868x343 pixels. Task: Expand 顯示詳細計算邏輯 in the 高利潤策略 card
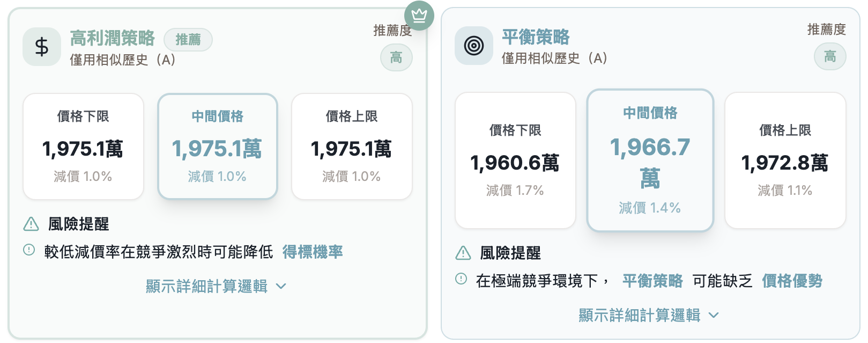pos(207,286)
